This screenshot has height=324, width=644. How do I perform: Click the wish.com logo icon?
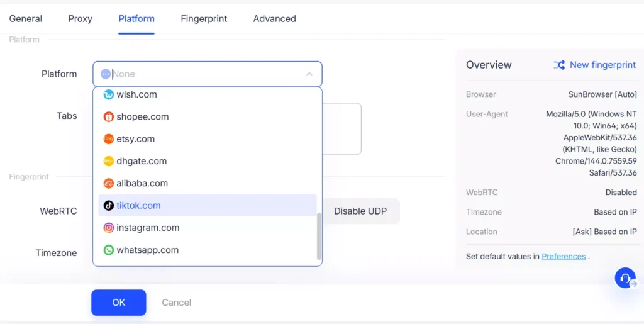[x=109, y=94]
